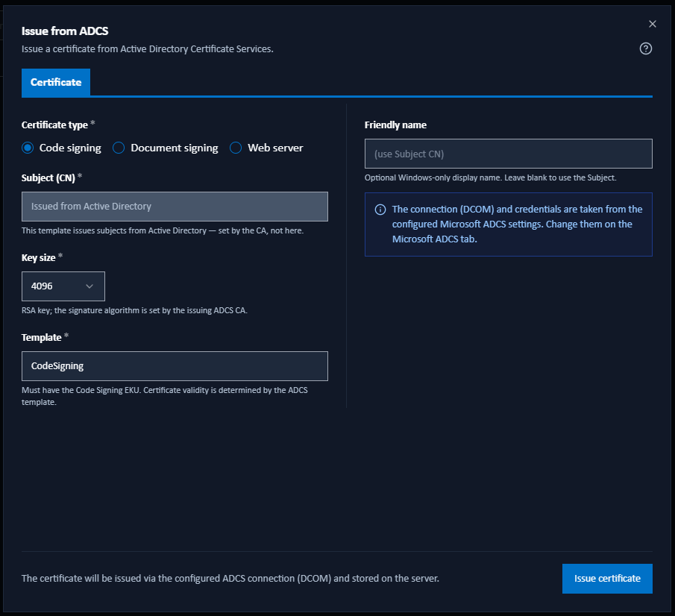Select the Web server radio button
This screenshot has width=675, height=616.
point(236,148)
